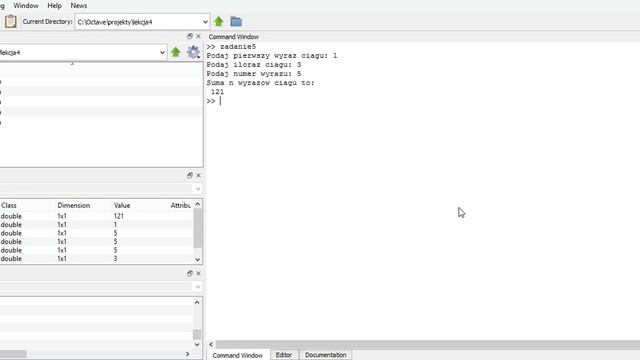Image resolution: width=640 pixels, height=360 pixels.
Task: Go up one directory using toolbar green arrow
Action: (x=219, y=22)
